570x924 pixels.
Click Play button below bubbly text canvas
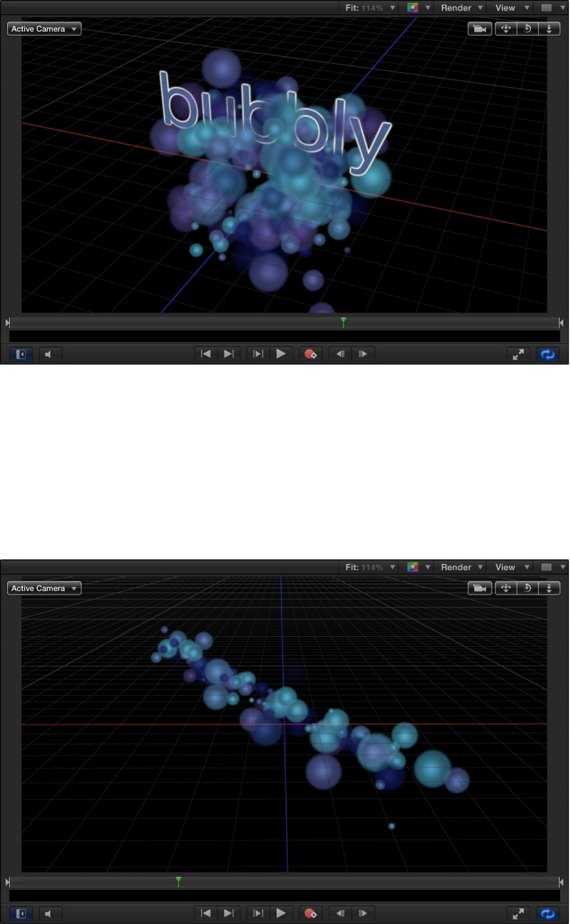point(281,354)
